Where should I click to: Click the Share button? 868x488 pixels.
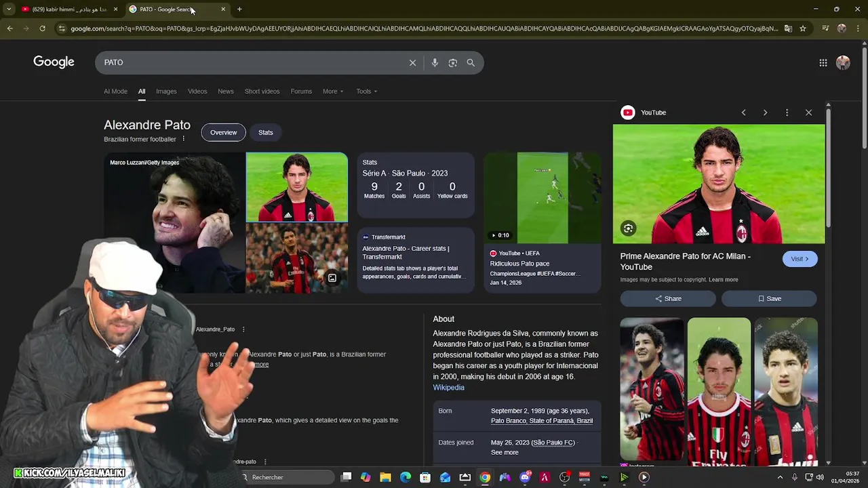(x=668, y=298)
